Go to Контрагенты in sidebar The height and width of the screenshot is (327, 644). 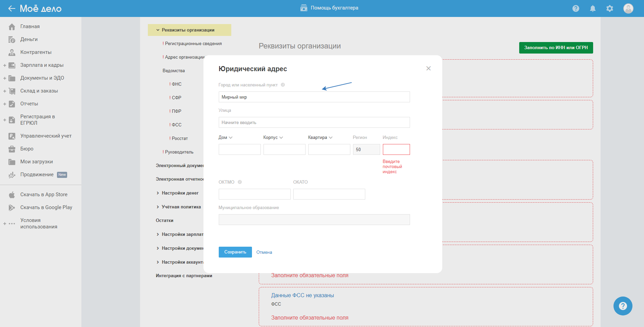[x=36, y=52]
